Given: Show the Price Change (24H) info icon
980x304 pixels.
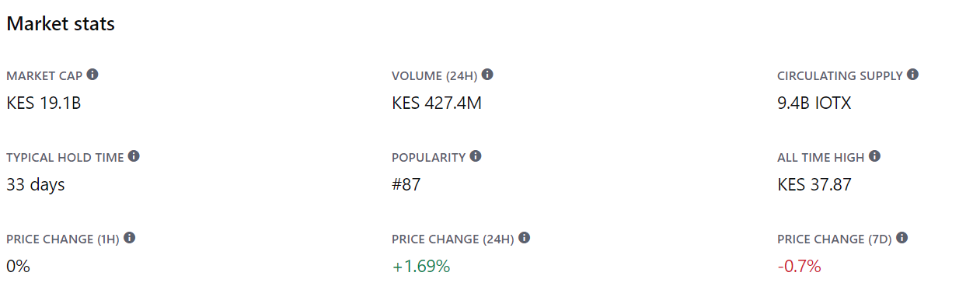Looking at the screenshot, I should 524,238.
